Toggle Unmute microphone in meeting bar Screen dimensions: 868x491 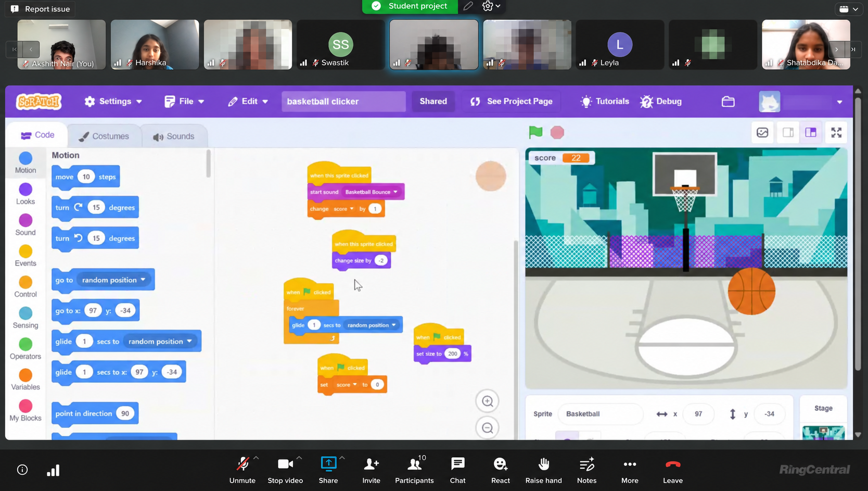coord(242,470)
